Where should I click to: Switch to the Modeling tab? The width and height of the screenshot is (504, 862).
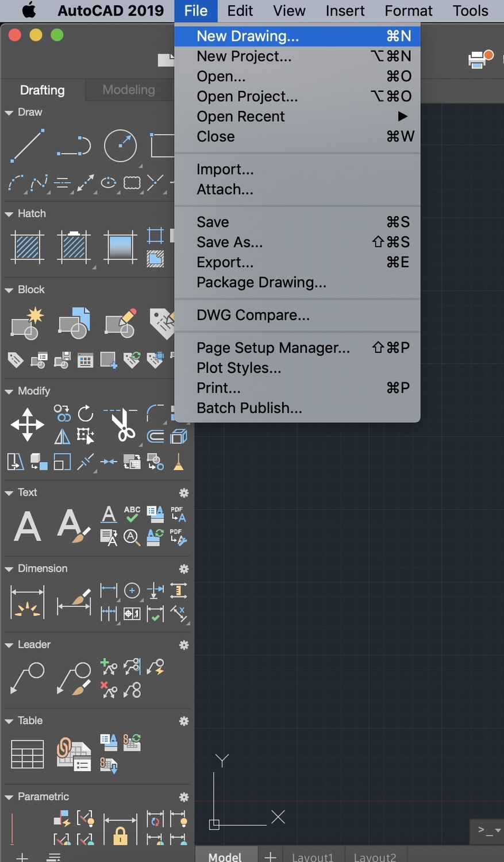129,90
